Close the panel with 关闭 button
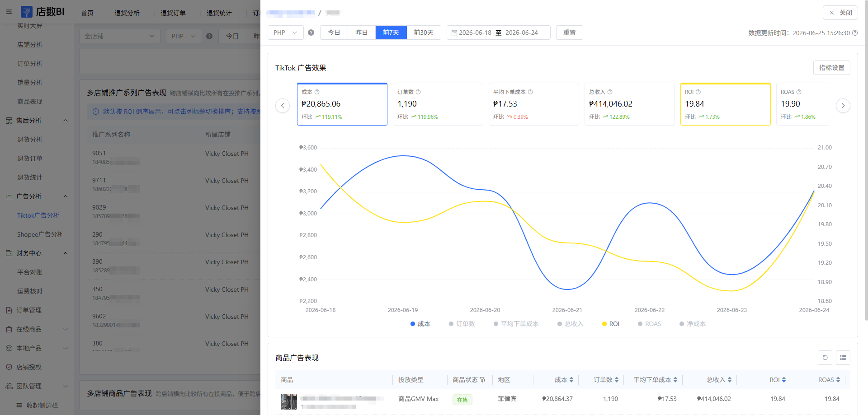This screenshot has width=868, height=415. click(840, 13)
